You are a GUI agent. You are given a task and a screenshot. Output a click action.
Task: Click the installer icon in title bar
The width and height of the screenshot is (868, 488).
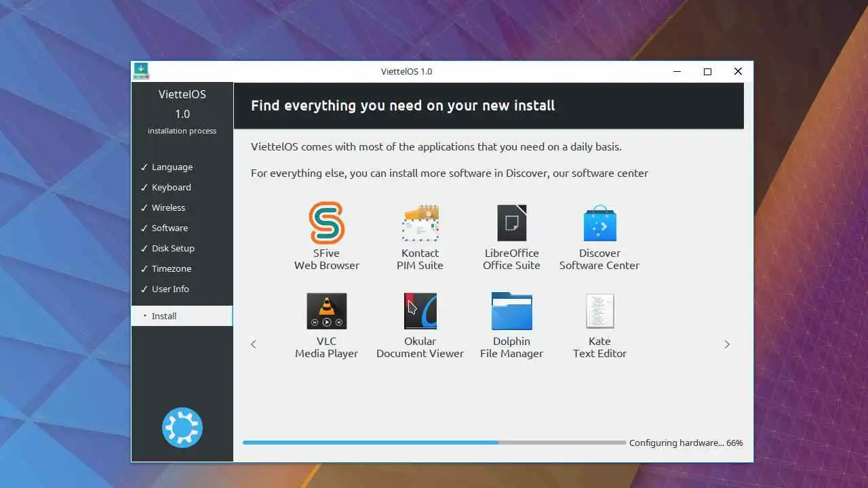point(141,70)
